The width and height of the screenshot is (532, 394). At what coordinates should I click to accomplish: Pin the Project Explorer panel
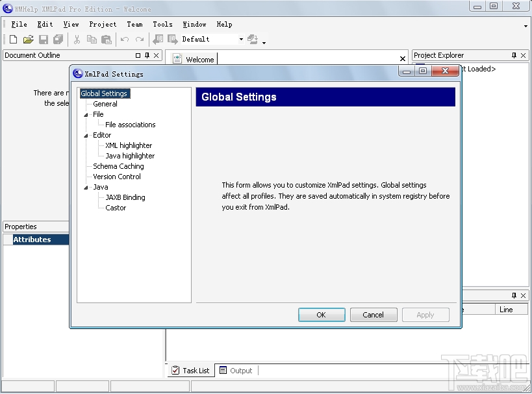[x=514, y=55]
